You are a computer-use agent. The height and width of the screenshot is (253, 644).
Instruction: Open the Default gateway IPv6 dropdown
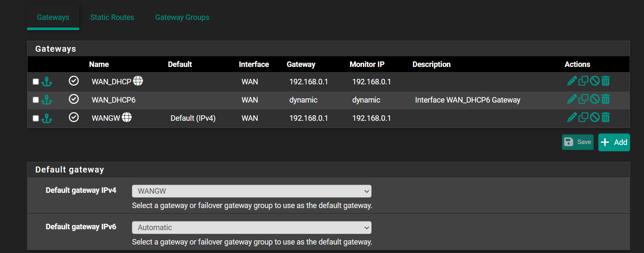[x=252, y=228]
